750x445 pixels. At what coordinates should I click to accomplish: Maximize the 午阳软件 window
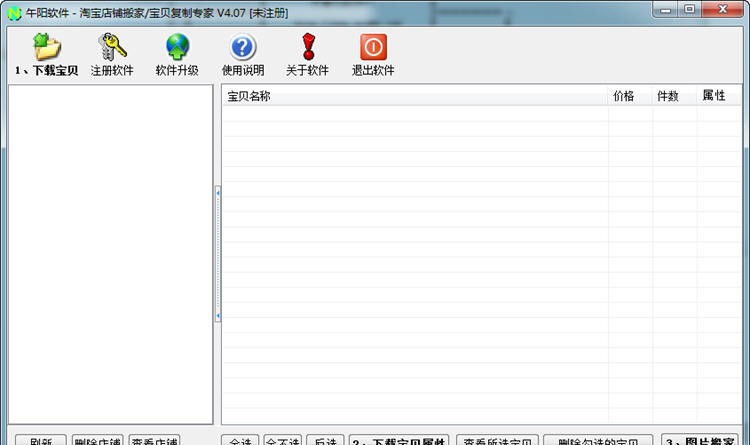[x=689, y=9]
